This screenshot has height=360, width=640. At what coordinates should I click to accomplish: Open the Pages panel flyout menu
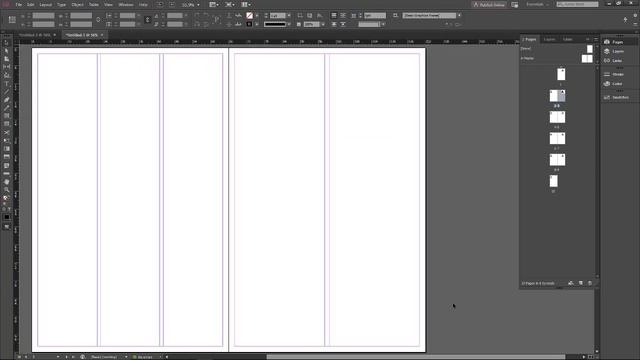(x=596, y=40)
